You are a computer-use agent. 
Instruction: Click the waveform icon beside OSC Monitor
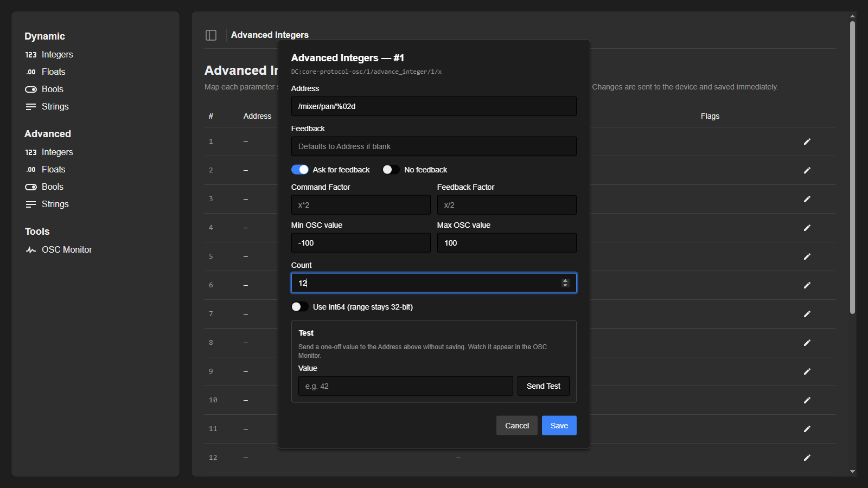[31, 250]
